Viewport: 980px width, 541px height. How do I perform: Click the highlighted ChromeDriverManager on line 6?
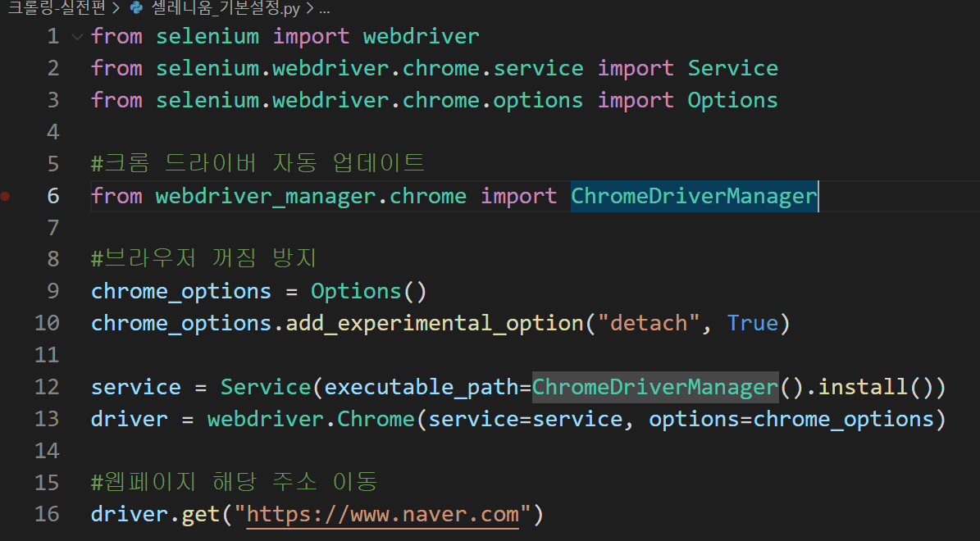click(x=694, y=196)
